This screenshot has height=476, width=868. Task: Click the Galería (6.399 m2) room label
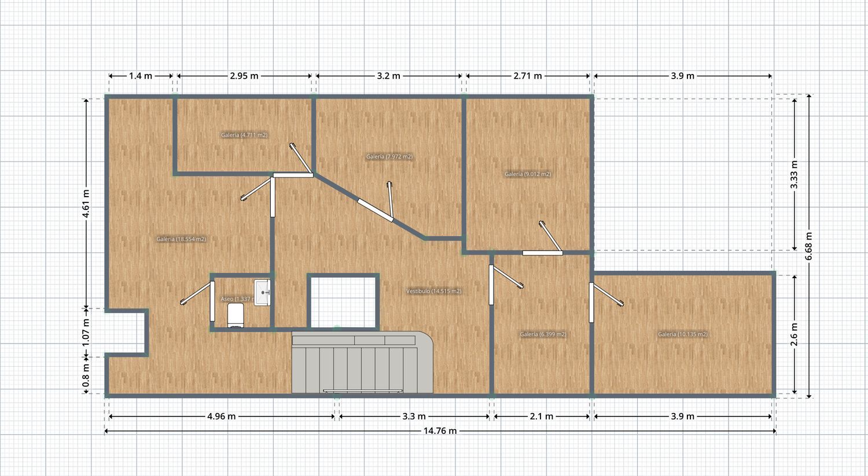[543, 334]
